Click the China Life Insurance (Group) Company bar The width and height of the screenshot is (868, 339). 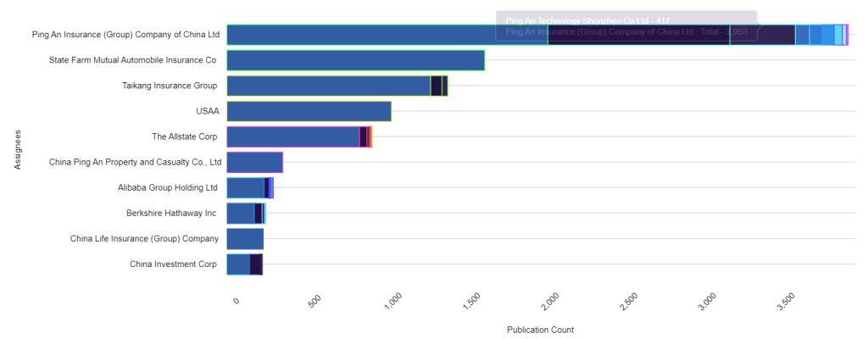pyautogui.click(x=245, y=239)
